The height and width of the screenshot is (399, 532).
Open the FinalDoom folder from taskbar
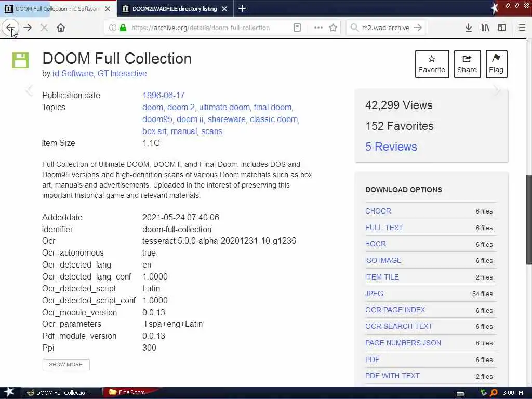pos(128,392)
